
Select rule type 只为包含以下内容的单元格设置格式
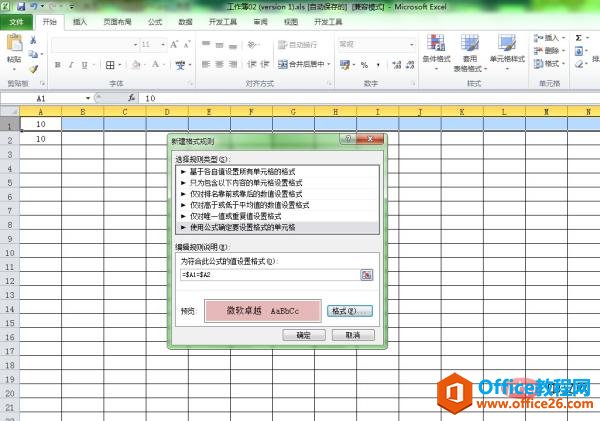coord(277,183)
